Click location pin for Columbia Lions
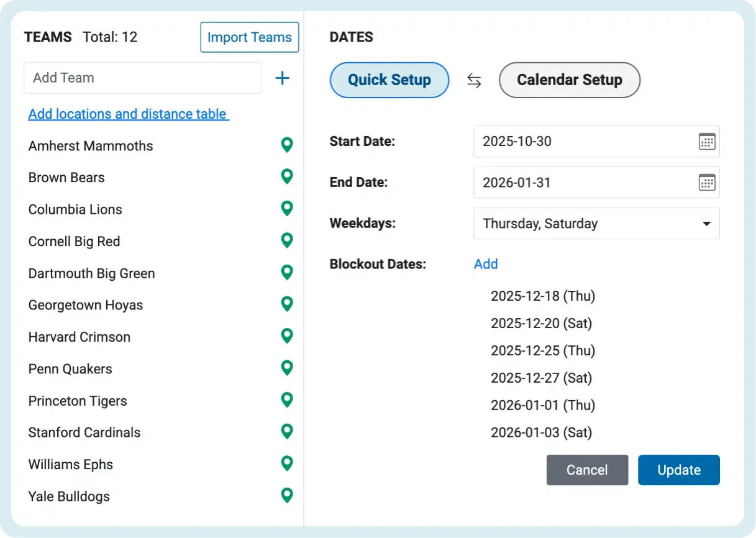 click(x=286, y=209)
